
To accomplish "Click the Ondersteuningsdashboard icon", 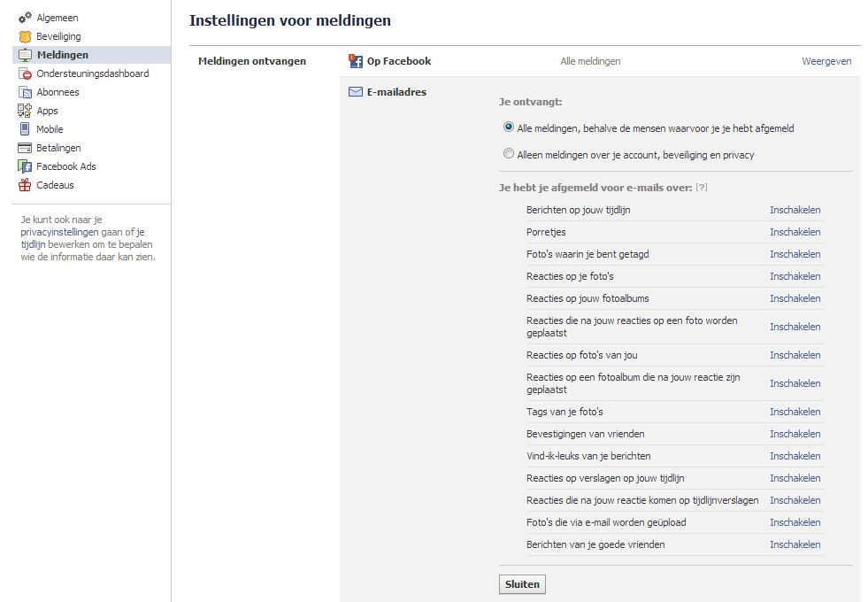I will click(x=25, y=73).
